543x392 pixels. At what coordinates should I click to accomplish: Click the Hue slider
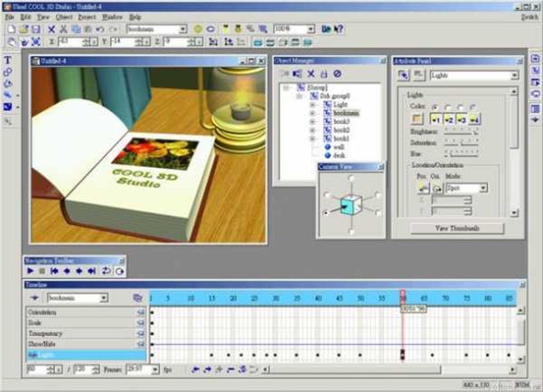coord(461,153)
